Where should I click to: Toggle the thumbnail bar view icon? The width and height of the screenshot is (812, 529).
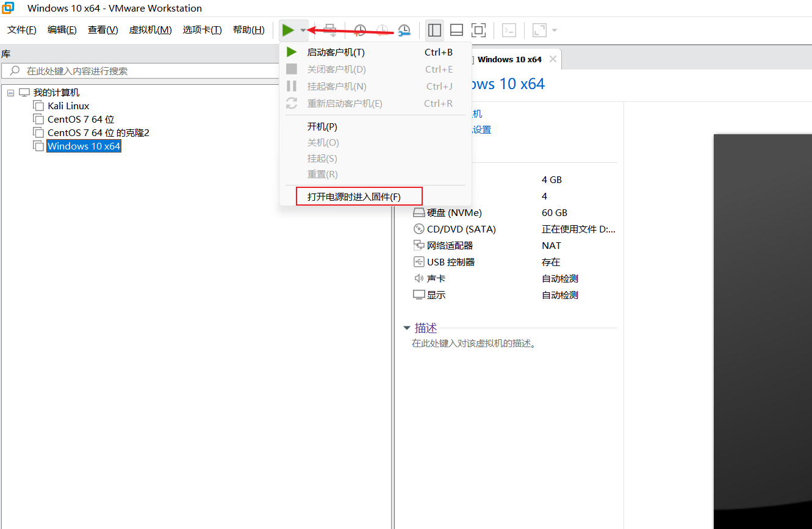coord(456,30)
